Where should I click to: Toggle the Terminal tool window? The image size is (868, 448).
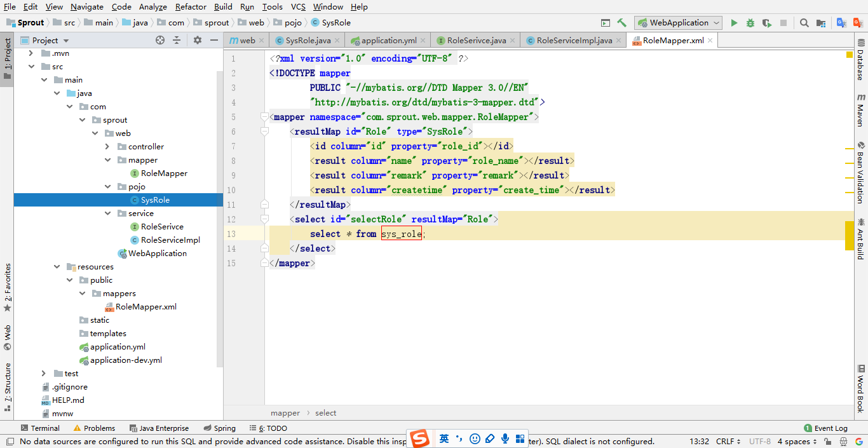(40, 428)
